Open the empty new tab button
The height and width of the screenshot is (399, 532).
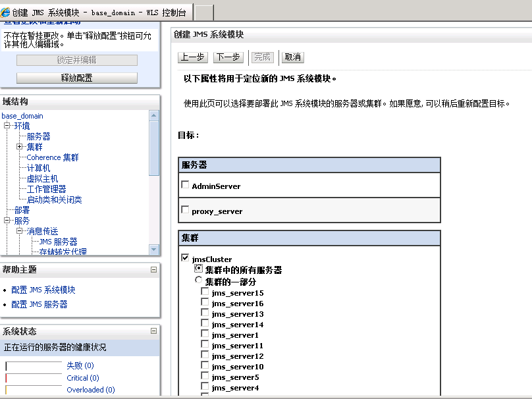coord(204,13)
